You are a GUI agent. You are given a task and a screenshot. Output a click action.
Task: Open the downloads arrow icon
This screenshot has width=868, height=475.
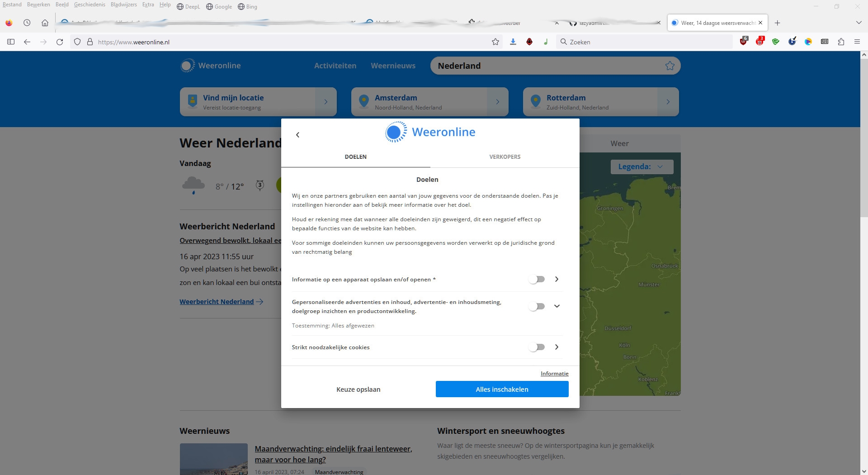(513, 42)
